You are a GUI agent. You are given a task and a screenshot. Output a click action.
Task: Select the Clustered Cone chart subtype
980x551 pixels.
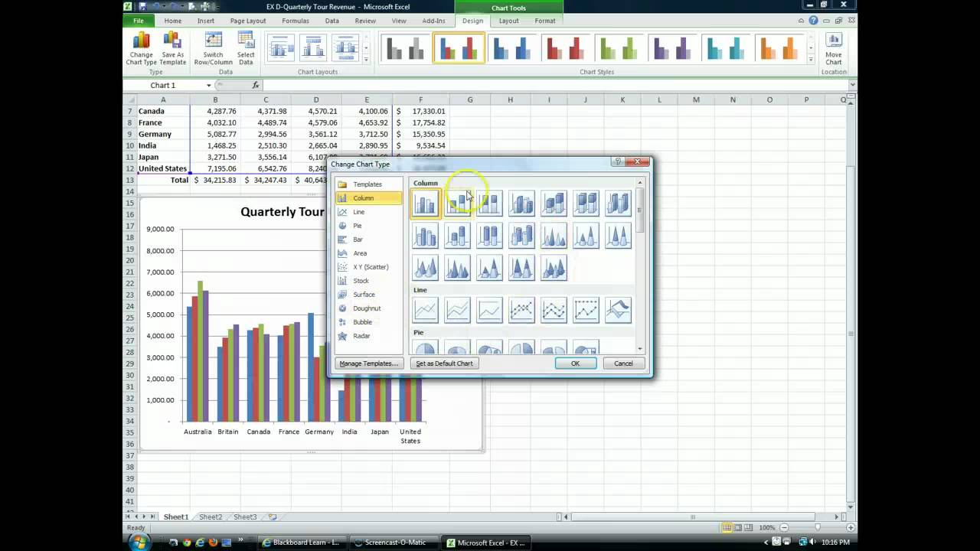pyautogui.click(x=554, y=235)
